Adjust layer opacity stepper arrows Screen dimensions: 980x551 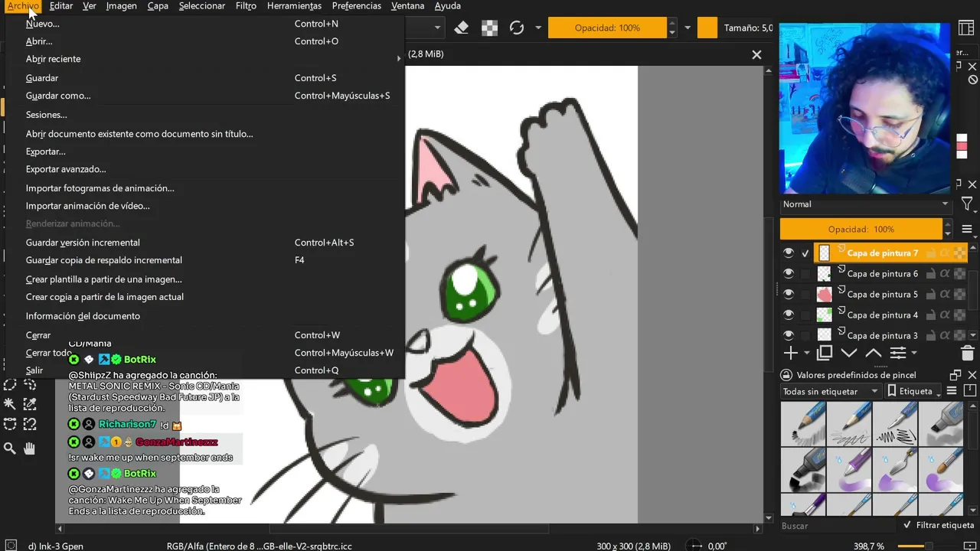tap(948, 229)
